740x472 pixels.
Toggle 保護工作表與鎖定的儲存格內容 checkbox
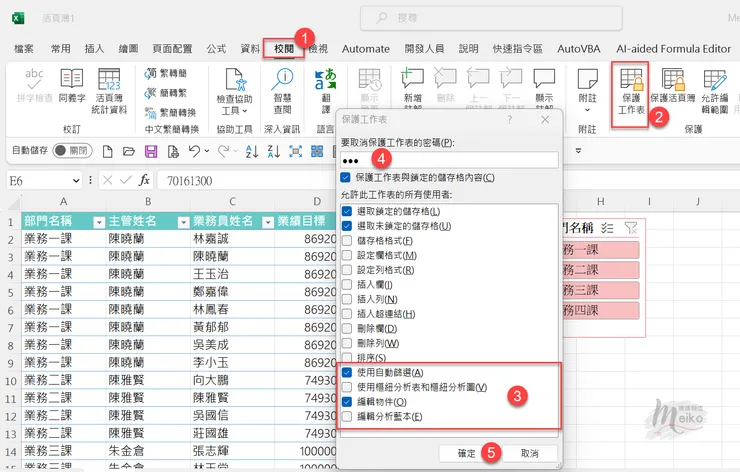pyautogui.click(x=345, y=177)
